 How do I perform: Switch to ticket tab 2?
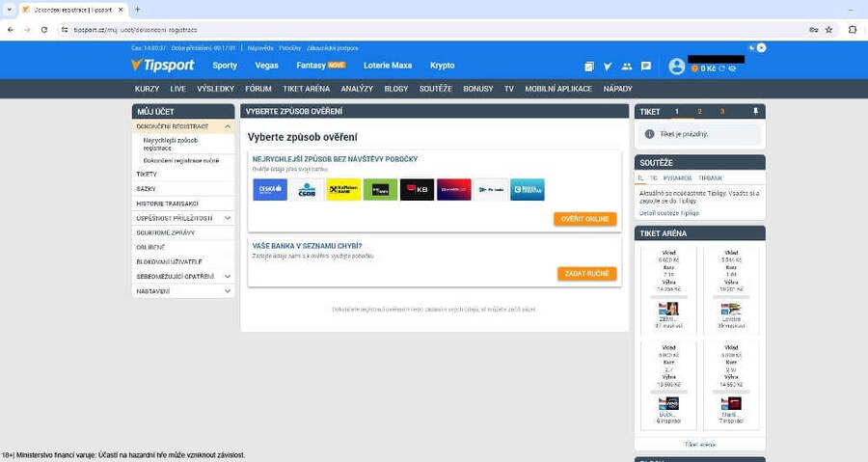699,111
